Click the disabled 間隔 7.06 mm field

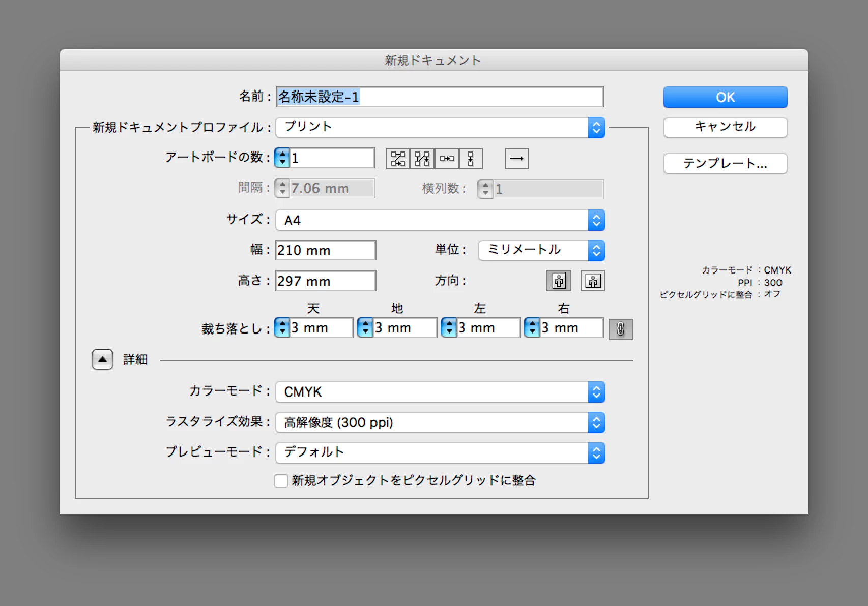click(x=333, y=189)
